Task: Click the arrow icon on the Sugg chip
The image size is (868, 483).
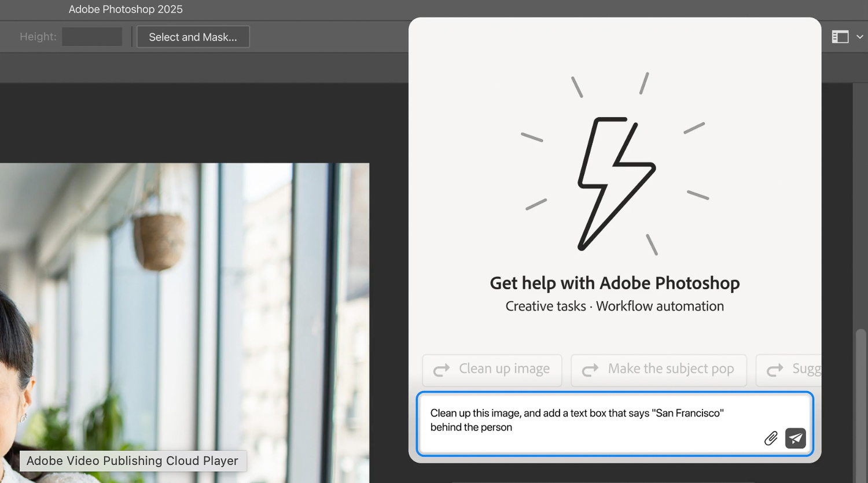Action: (x=775, y=370)
